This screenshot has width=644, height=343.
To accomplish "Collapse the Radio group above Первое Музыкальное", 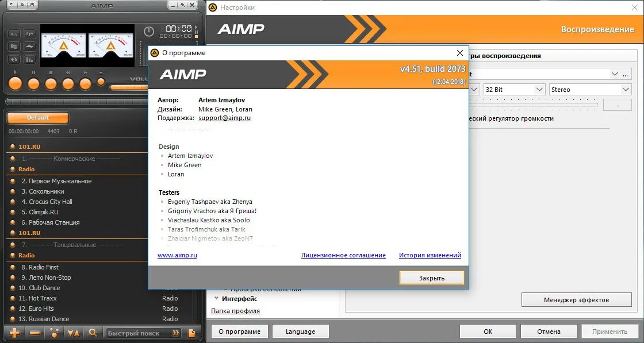I will pos(13,169).
